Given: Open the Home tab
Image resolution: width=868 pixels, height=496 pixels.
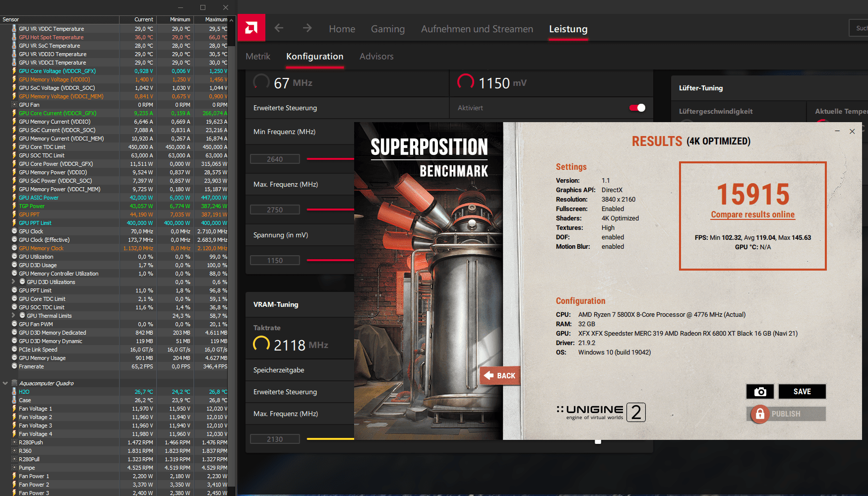Looking at the screenshot, I should (342, 29).
